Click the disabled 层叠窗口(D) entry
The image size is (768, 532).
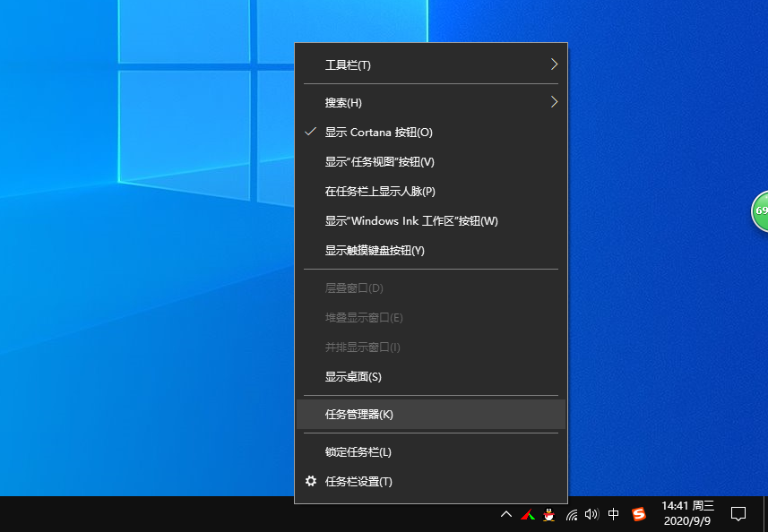(x=430, y=287)
